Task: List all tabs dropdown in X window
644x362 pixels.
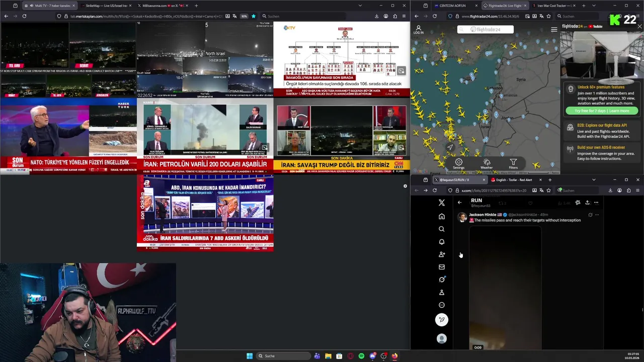Action: pos(594,179)
